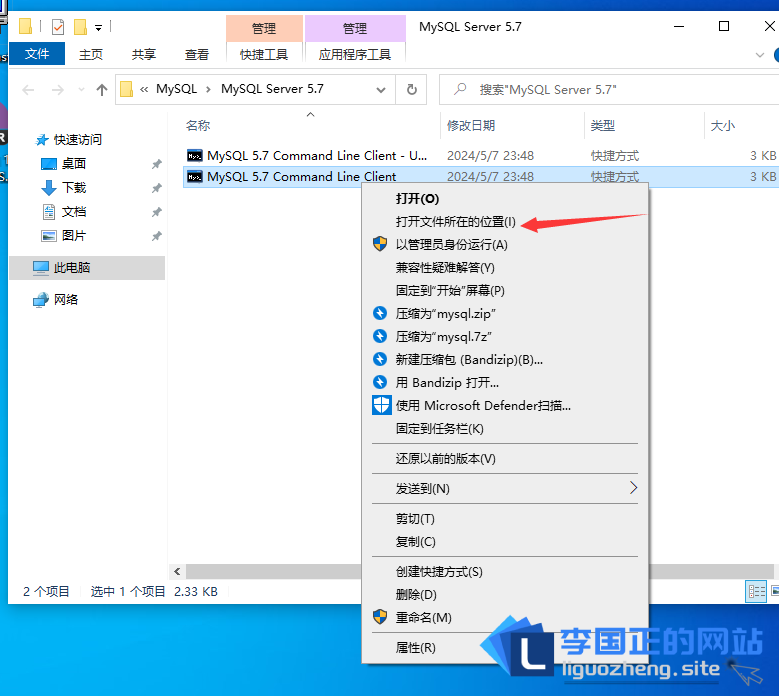Sort by the 修改日期 column header

click(471, 126)
